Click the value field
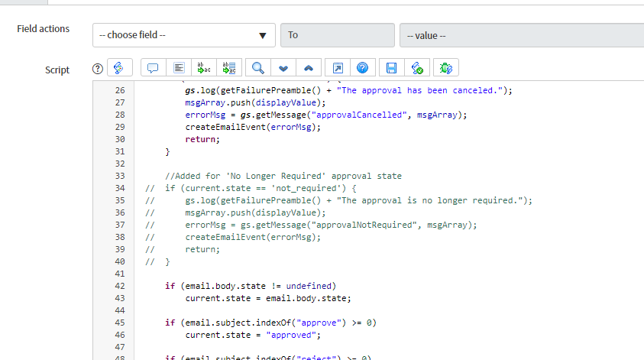The image size is (644, 360). click(x=522, y=35)
